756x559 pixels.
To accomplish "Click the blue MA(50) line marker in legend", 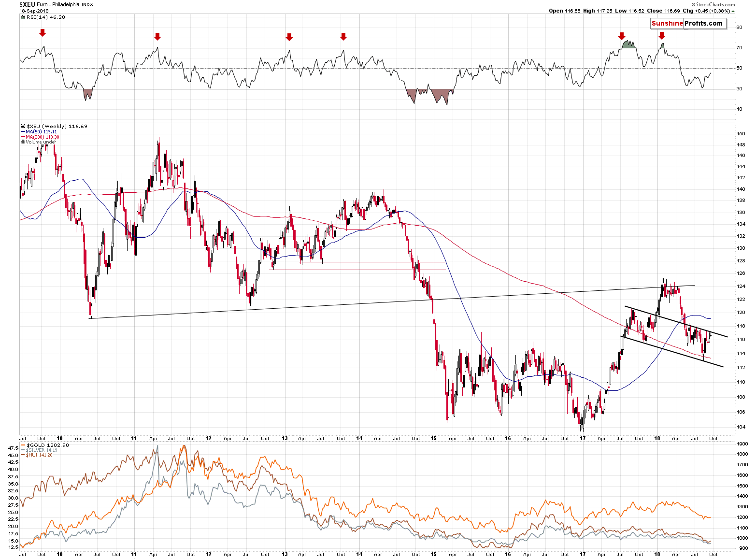I will [23, 131].
